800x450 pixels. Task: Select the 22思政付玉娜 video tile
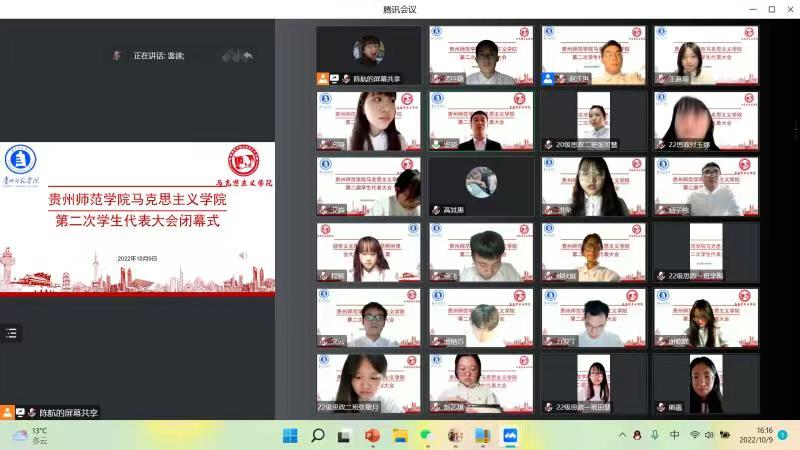pos(706,121)
